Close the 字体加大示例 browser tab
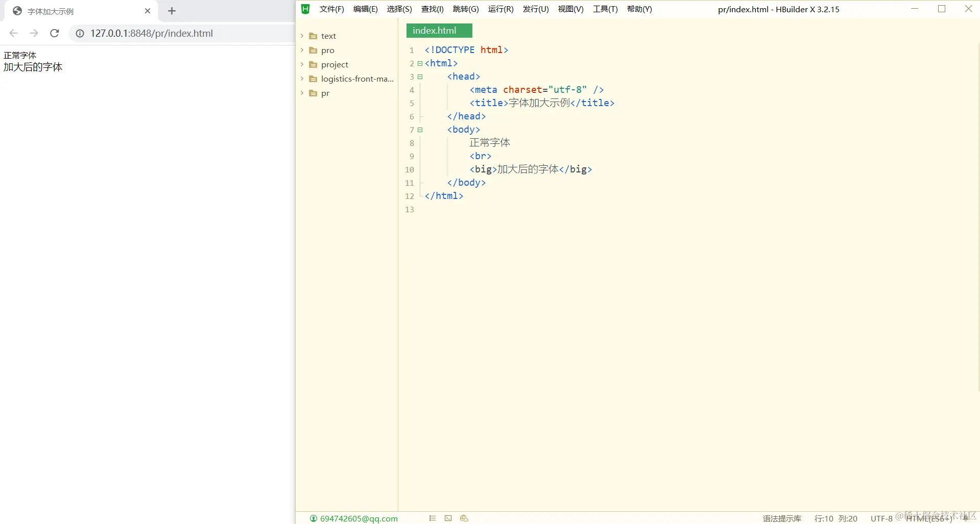 pos(148,11)
